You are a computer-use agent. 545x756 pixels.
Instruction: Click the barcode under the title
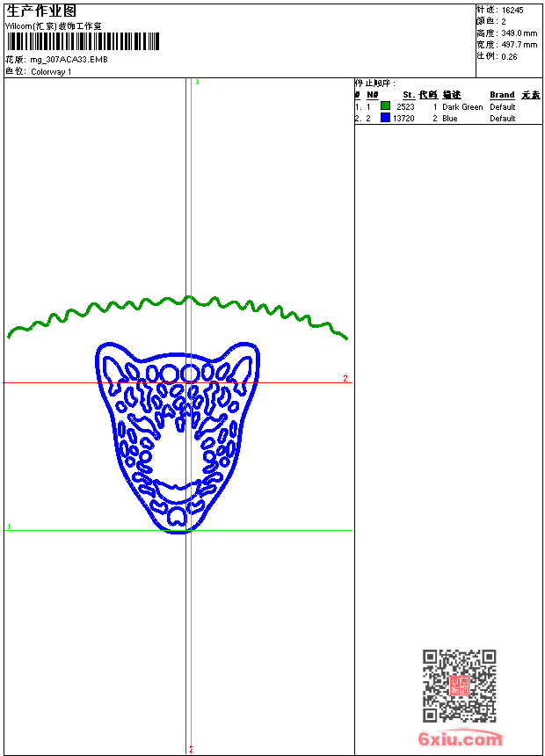84,42
